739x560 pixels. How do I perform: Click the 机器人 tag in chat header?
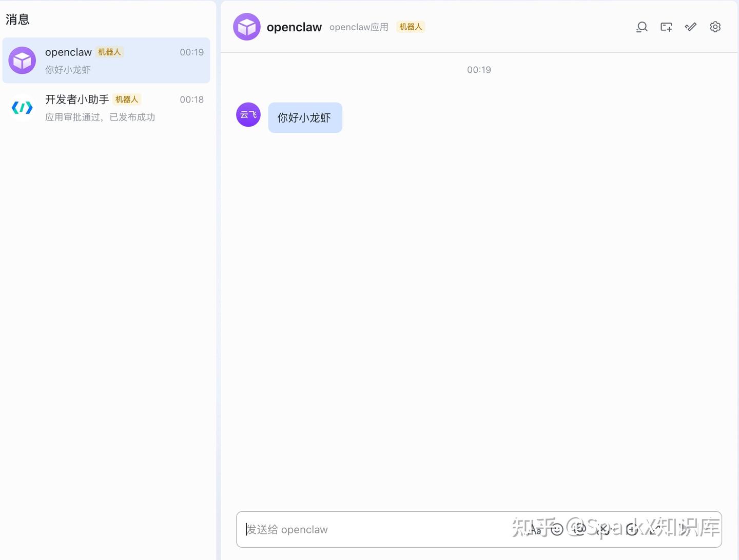[411, 27]
